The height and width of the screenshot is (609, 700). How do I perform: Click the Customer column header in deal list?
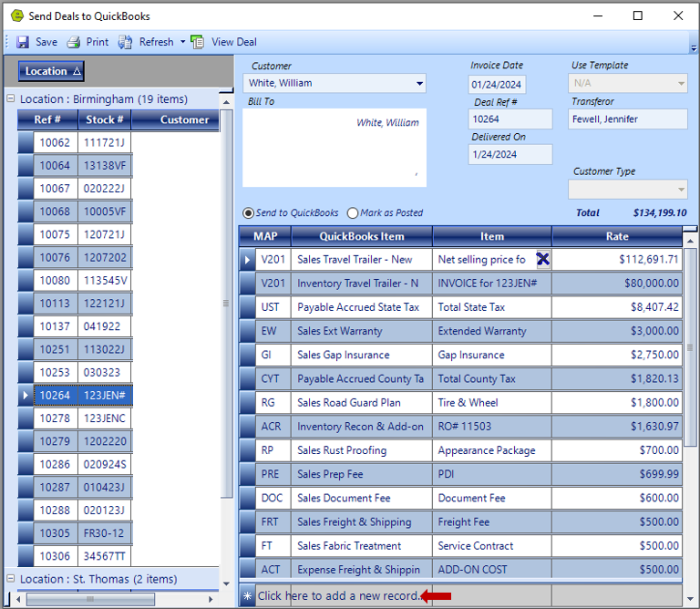(x=175, y=119)
